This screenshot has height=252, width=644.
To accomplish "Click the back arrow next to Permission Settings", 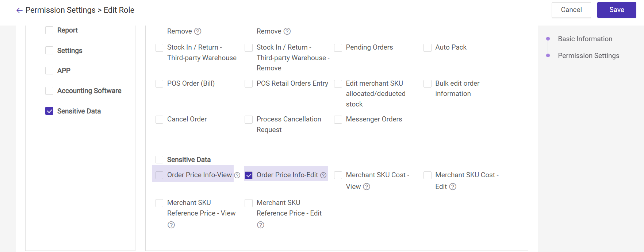I will [19, 11].
